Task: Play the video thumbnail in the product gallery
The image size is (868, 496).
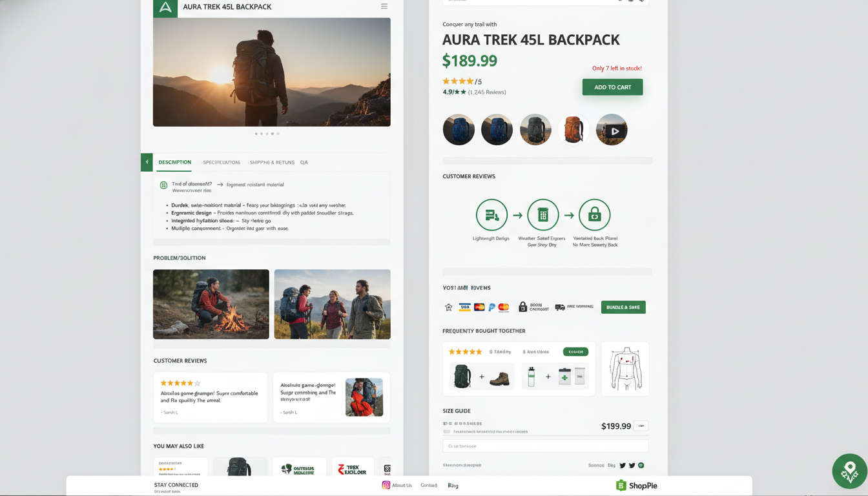Action: coord(611,129)
